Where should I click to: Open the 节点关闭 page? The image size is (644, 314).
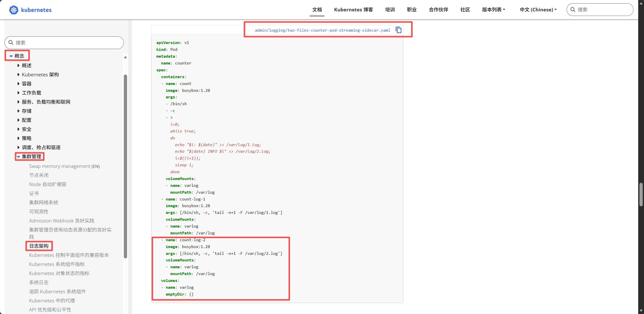click(x=39, y=175)
